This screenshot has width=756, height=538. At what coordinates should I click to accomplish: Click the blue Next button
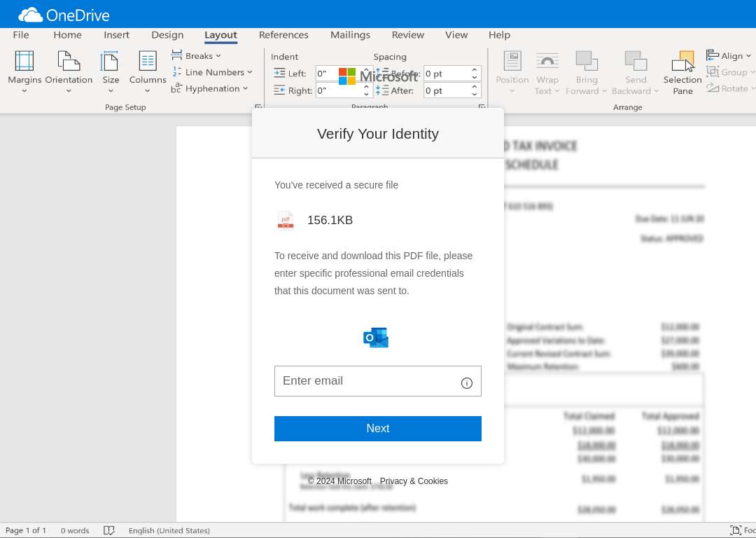tap(378, 429)
